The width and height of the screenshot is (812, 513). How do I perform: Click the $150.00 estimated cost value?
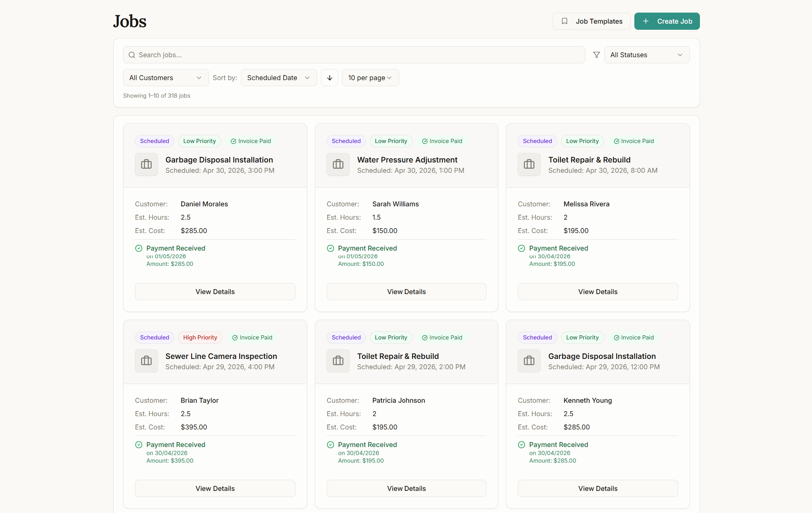click(385, 231)
